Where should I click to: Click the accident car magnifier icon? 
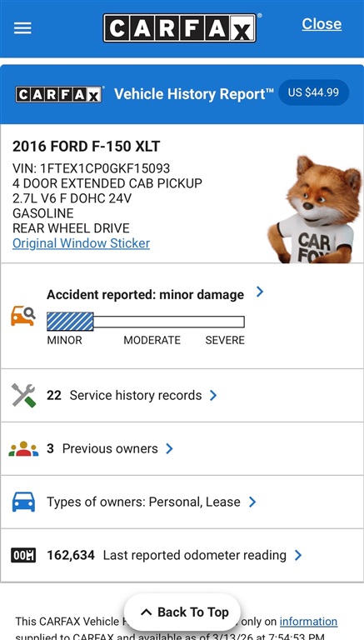(22, 317)
